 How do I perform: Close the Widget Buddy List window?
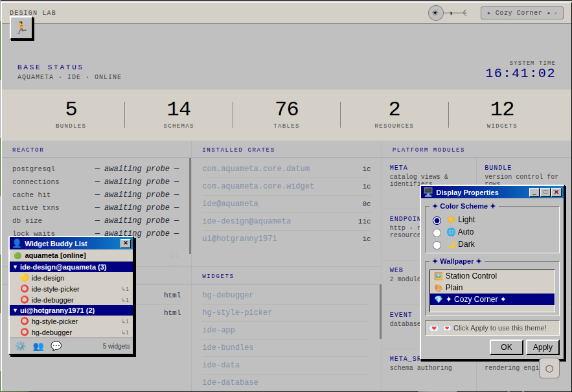tap(126, 243)
